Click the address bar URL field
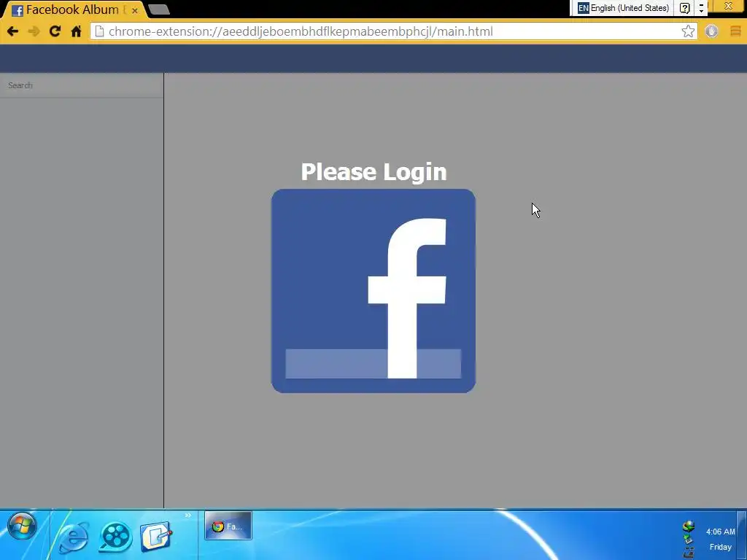The image size is (747, 560). [394, 31]
